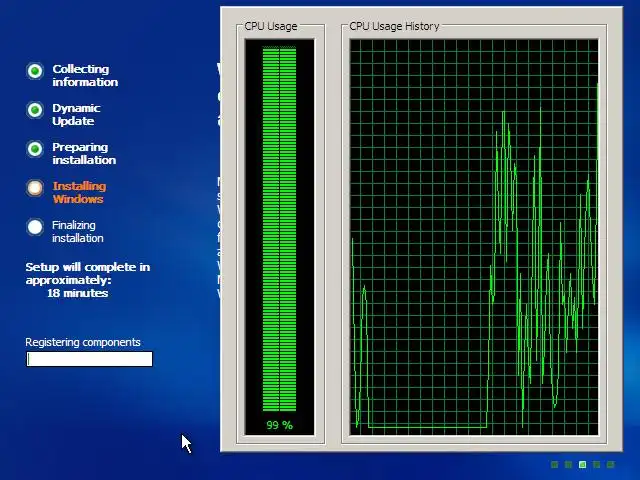Image resolution: width=640 pixels, height=480 pixels.
Task: Click the Collecting information step indicator
Action: [35, 71]
